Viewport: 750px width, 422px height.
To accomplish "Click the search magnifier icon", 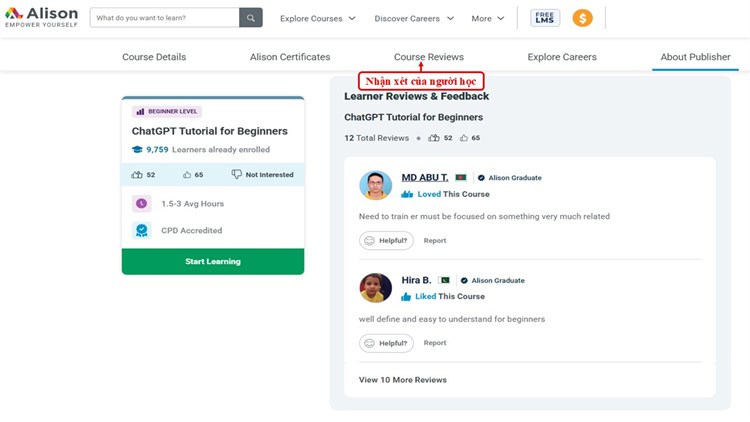I will 251,18.
